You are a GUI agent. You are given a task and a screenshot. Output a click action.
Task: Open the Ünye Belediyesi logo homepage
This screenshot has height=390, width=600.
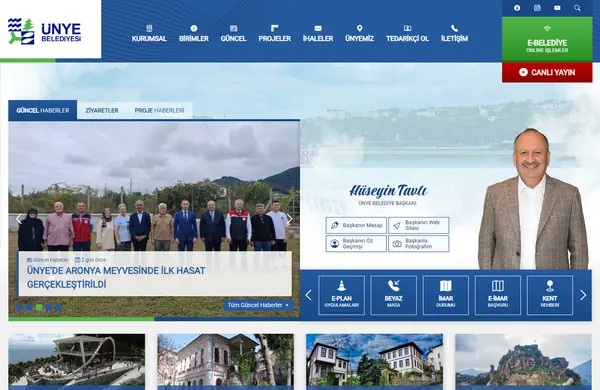pyautogui.click(x=44, y=31)
